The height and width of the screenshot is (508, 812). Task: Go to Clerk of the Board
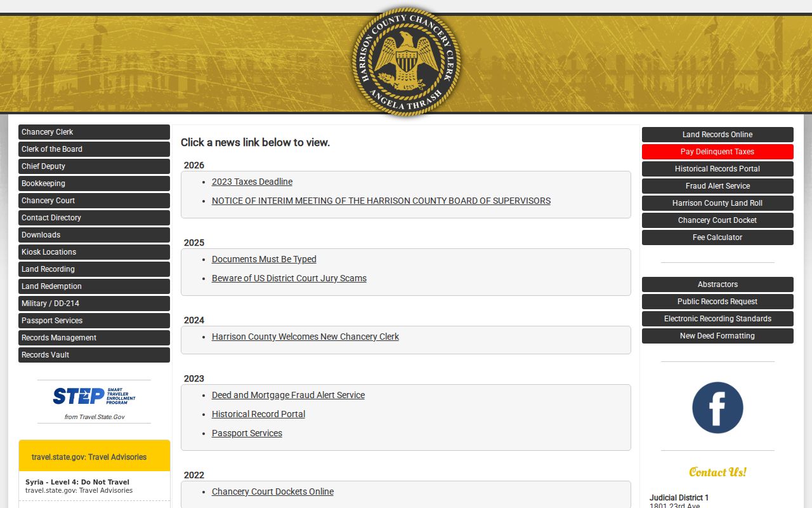pyautogui.click(x=94, y=149)
